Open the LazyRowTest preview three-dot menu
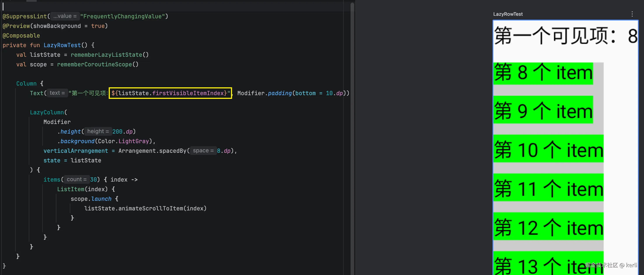 [x=632, y=14]
